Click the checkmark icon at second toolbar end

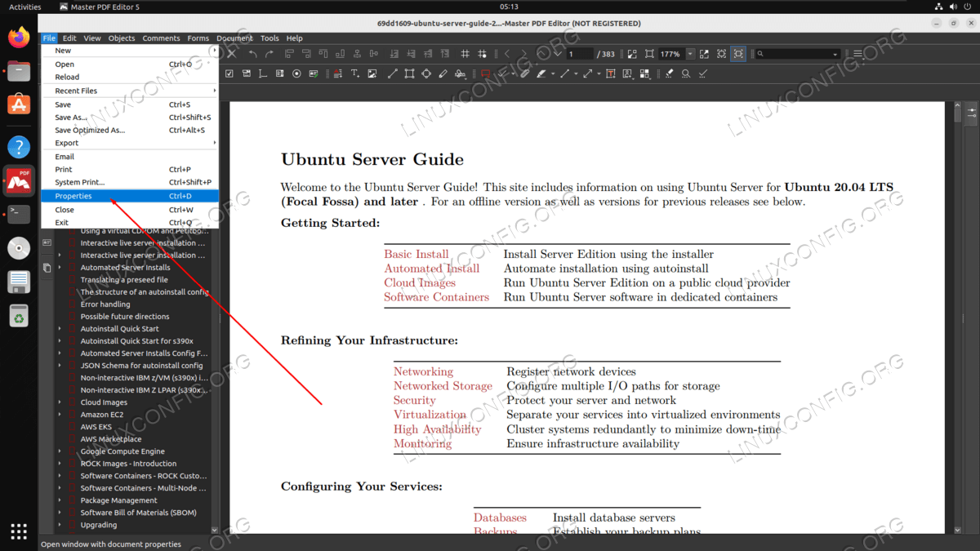tap(702, 73)
